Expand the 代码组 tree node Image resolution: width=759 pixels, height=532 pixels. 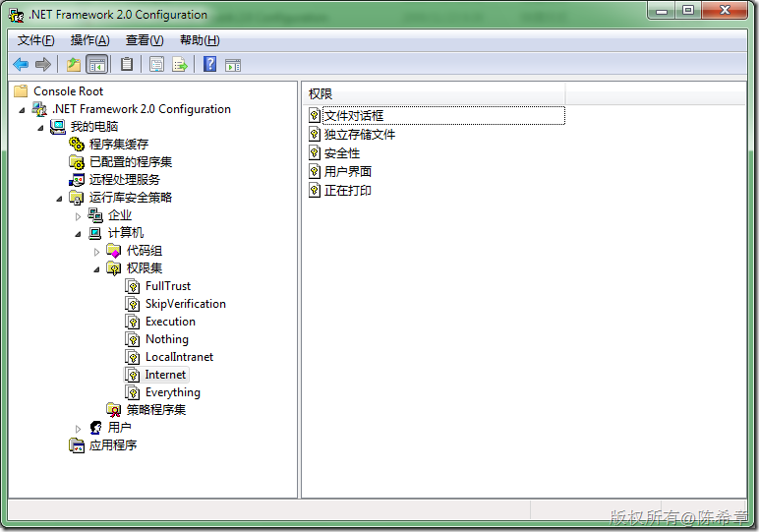(x=96, y=252)
